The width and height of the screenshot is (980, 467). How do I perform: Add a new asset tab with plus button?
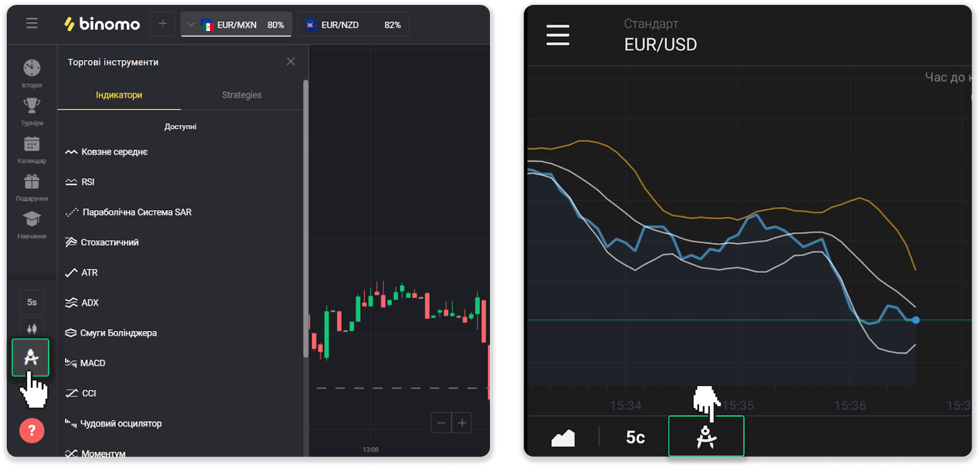(162, 24)
